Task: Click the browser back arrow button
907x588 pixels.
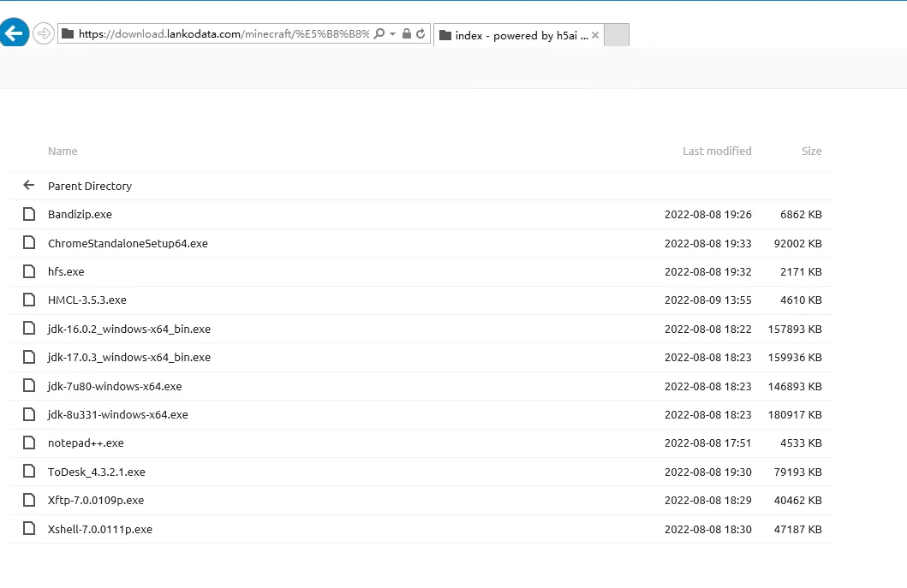Action: point(15,33)
